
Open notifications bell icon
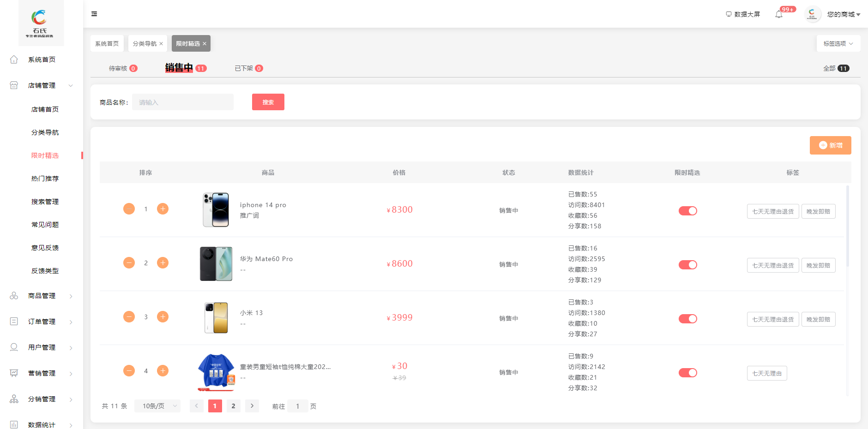779,14
